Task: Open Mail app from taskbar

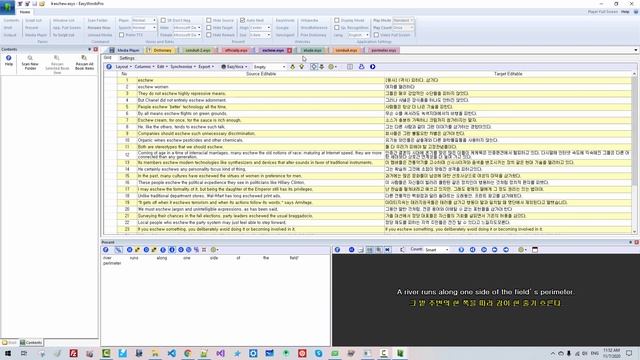Action: [269, 353]
